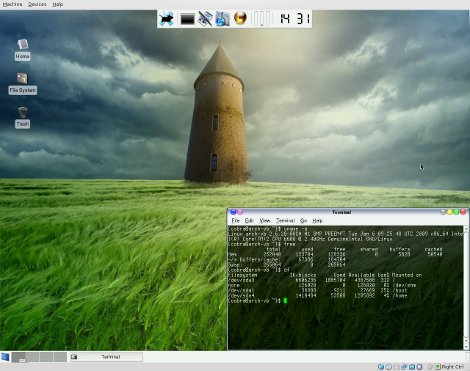The image size is (470, 371).
Task: Open the Terminal window's File menu
Action: (x=235, y=221)
